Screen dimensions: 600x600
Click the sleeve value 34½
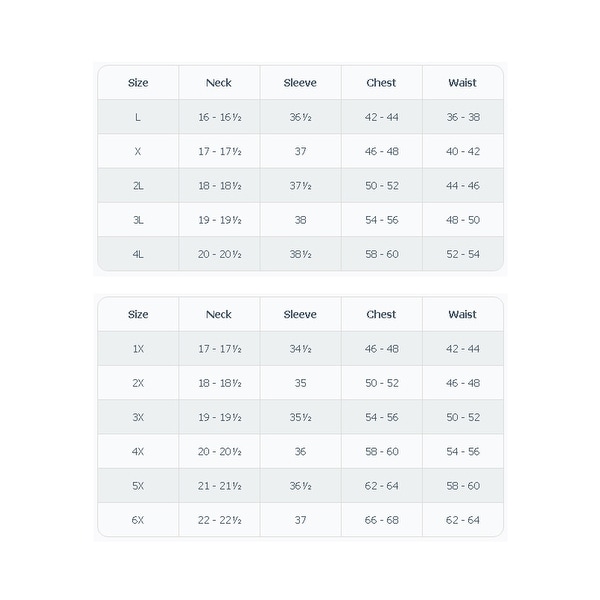pyautogui.click(x=300, y=349)
